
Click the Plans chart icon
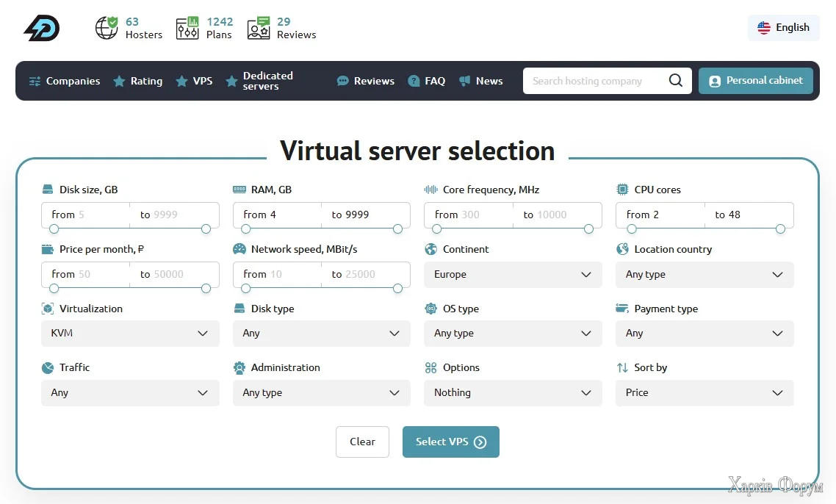tap(187, 28)
